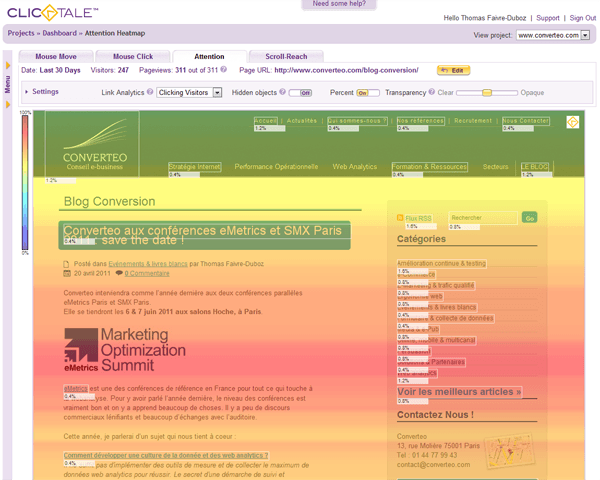The image size is (600, 480).
Task: Click Nos références nav link
Action: 421,121
